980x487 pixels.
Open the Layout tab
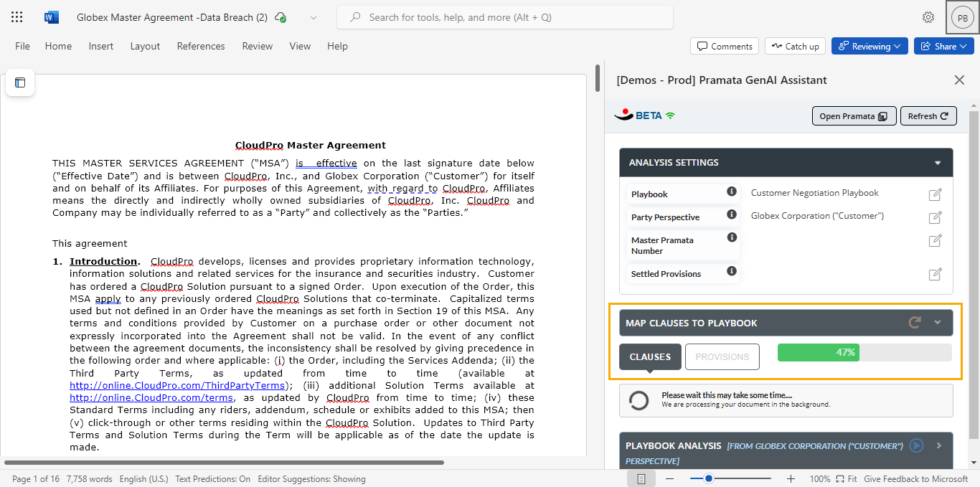tap(145, 46)
